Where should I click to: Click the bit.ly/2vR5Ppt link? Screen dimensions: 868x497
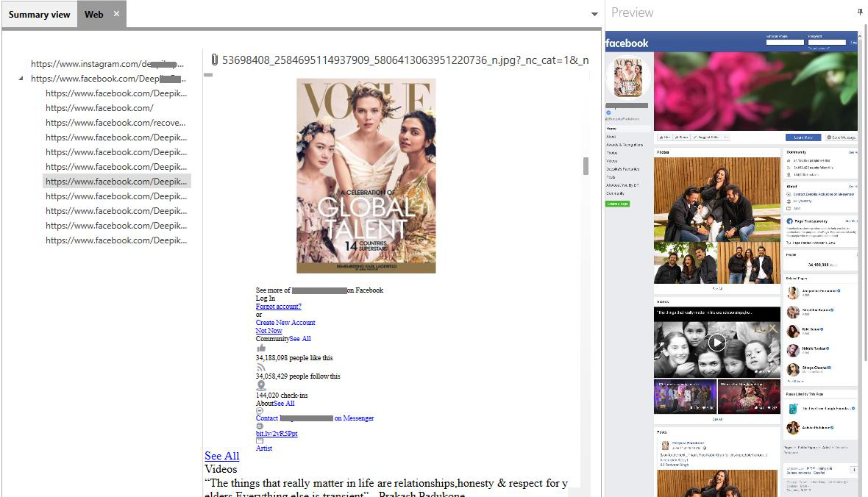pyautogui.click(x=277, y=433)
